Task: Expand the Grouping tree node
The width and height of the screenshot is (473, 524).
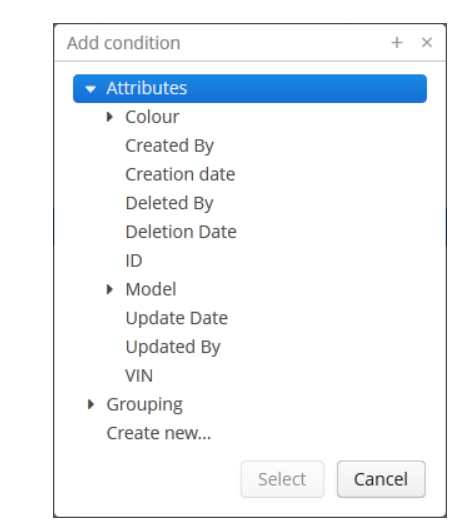Action: (x=91, y=404)
